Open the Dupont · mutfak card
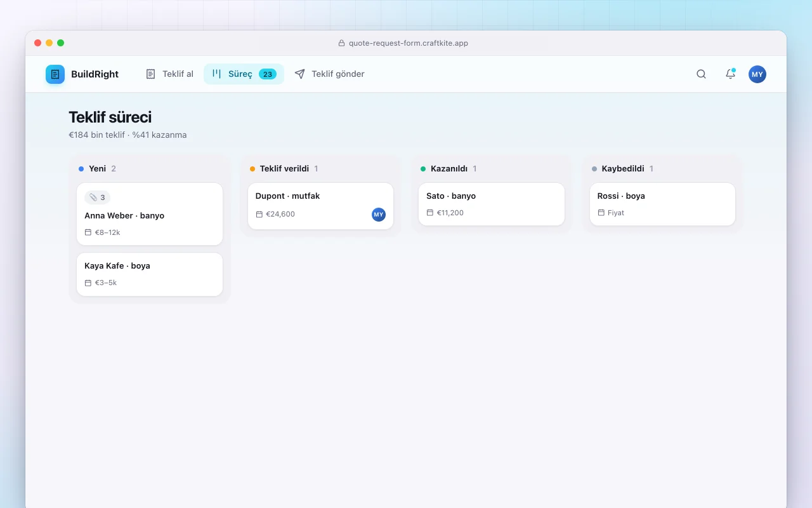 (320, 206)
